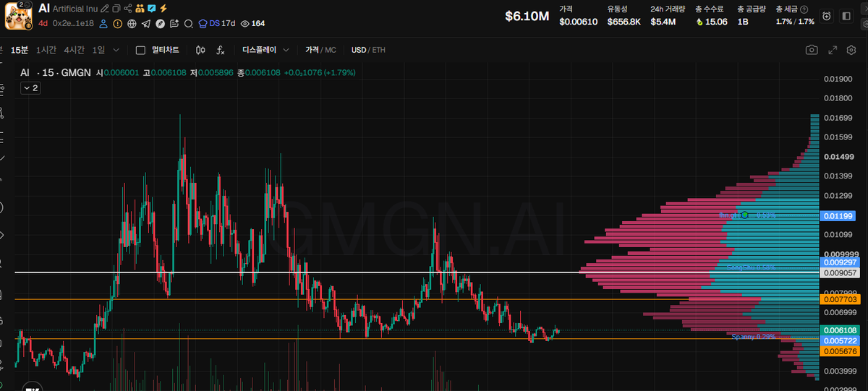Open chart settings gear icon
Image resolution: width=868 pixels, height=391 pixels.
[851, 50]
